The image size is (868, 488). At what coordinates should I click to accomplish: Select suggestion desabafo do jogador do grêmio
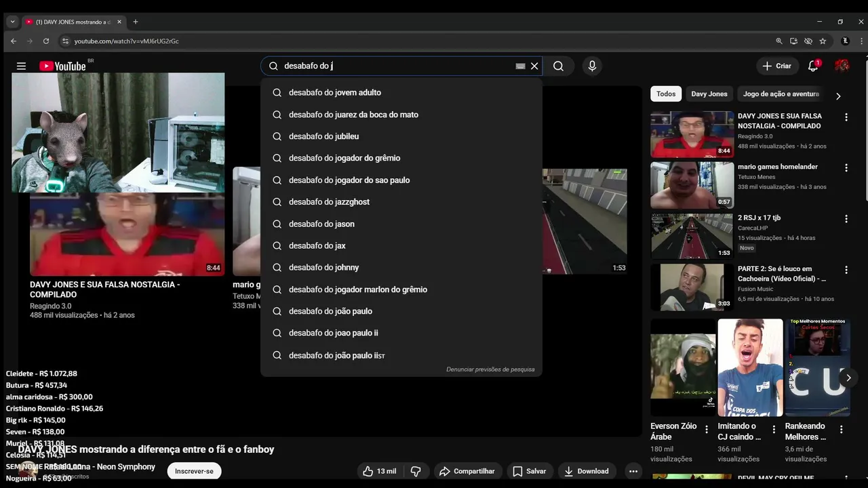(x=401, y=158)
